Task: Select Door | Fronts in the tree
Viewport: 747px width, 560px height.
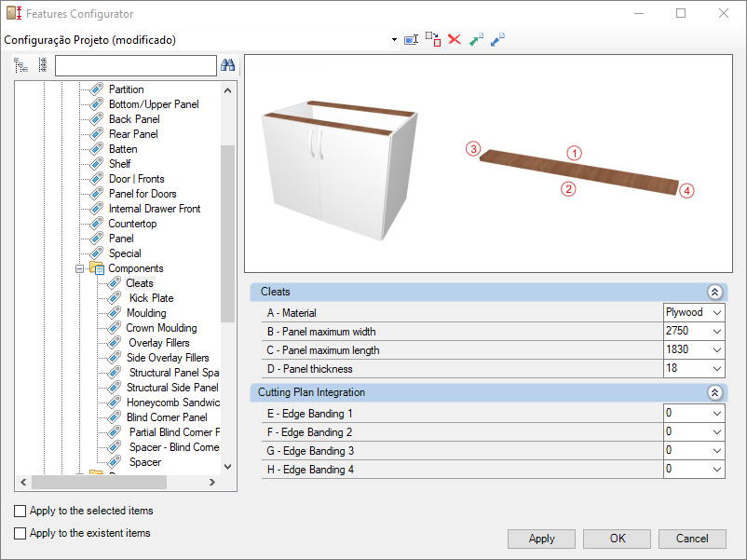Action: 137,179
